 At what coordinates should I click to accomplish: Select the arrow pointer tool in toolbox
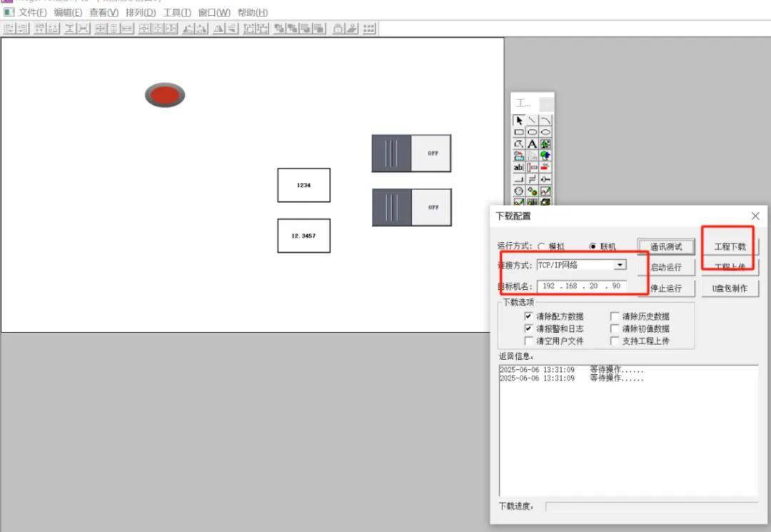tap(519, 120)
